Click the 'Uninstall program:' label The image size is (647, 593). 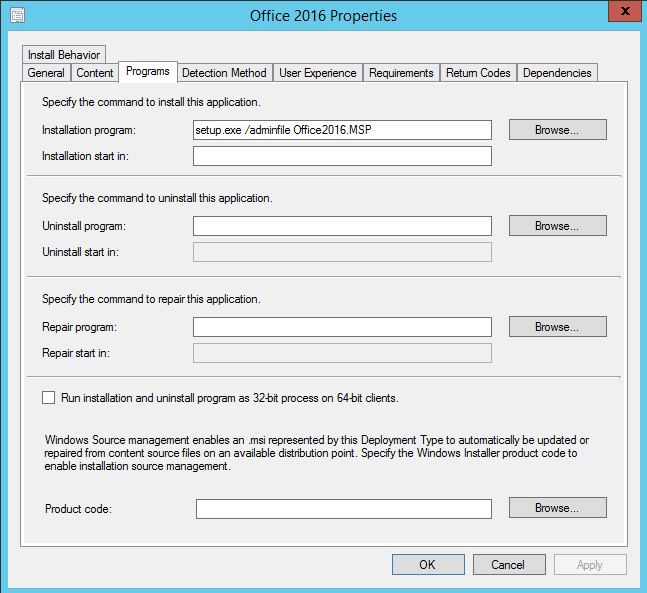point(84,226)
